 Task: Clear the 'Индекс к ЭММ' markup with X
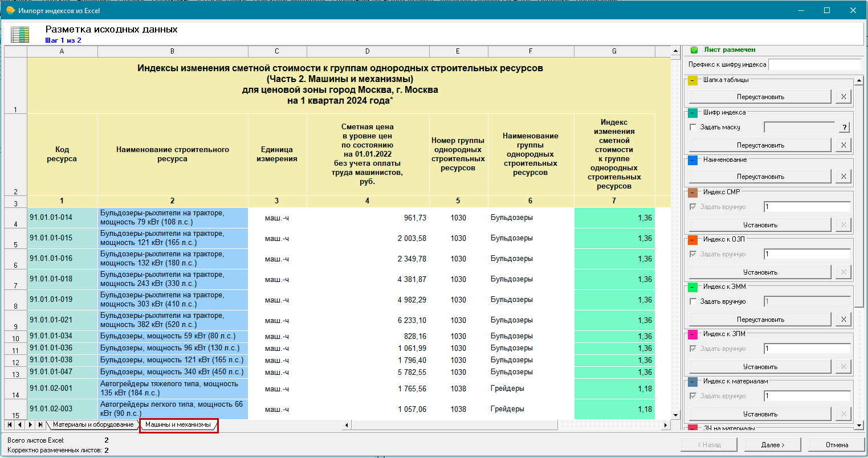click(x=843, y=320)
